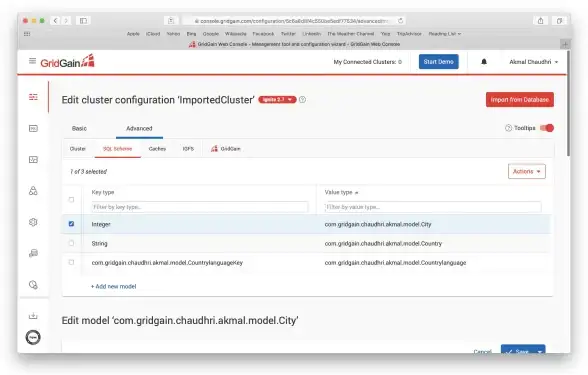
Task: Click the Filter by value type field
Action: [x=433, y=207]
